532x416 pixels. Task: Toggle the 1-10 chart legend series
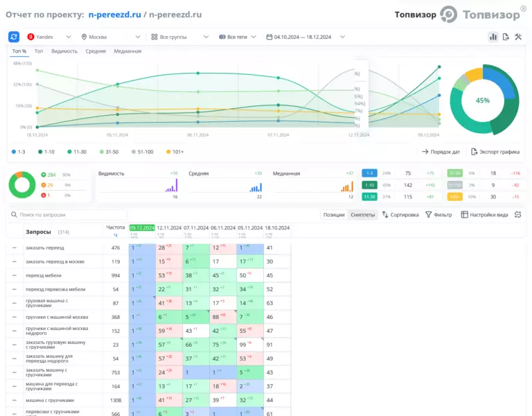46,152
